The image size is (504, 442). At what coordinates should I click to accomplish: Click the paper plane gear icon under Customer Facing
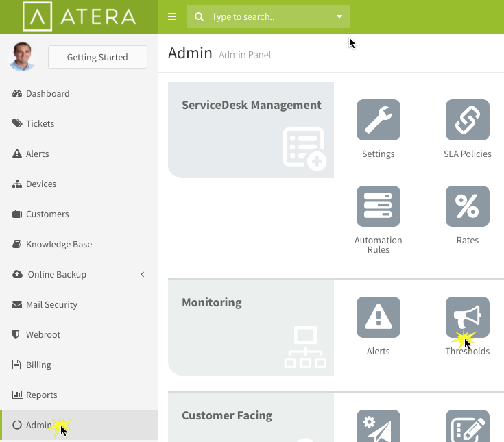pos(379,426)
